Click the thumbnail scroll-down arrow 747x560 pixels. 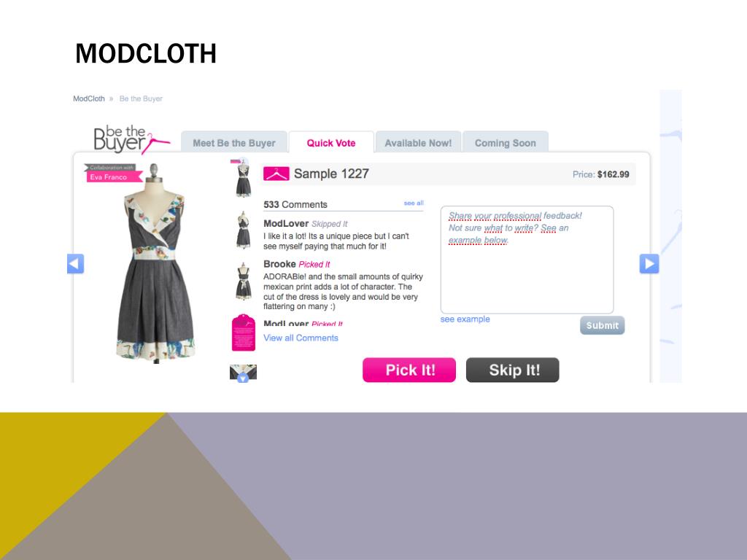point(243,378)
